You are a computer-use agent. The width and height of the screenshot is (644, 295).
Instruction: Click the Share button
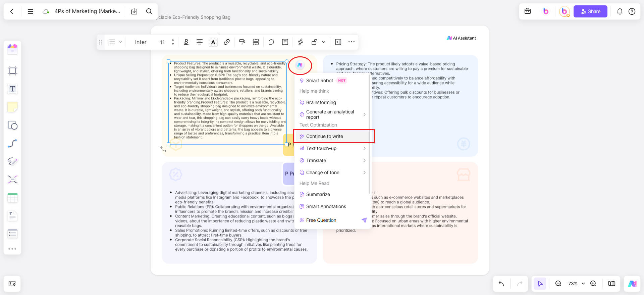tap(590, 11)
